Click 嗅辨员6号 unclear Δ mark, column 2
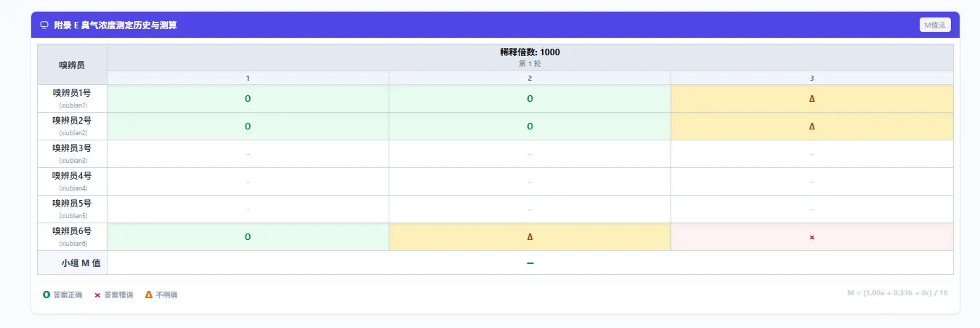The image size is (980, 328). (530, 237)
